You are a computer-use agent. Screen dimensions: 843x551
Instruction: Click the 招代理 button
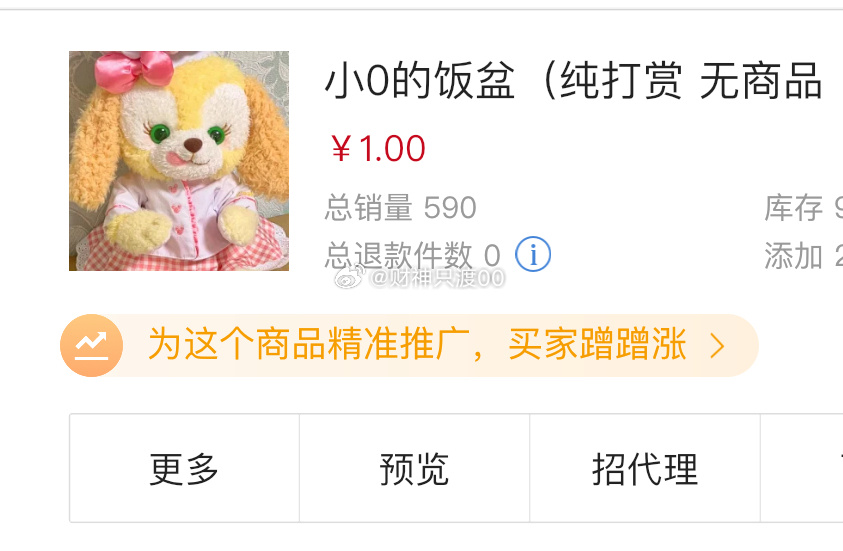pos(645,468)
